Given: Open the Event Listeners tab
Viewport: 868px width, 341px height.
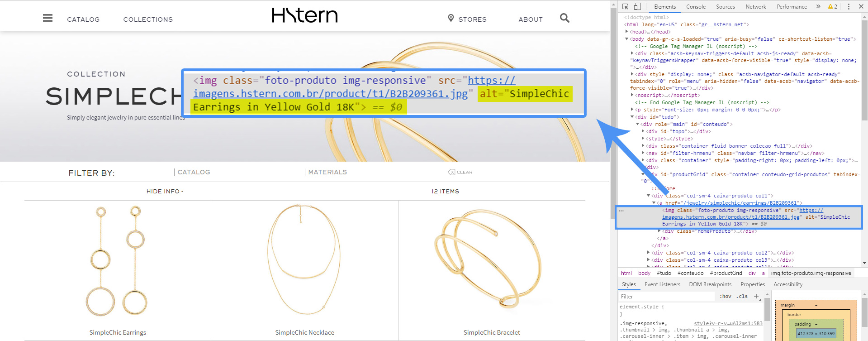Looking at the screenshot, I should point(662,284).
